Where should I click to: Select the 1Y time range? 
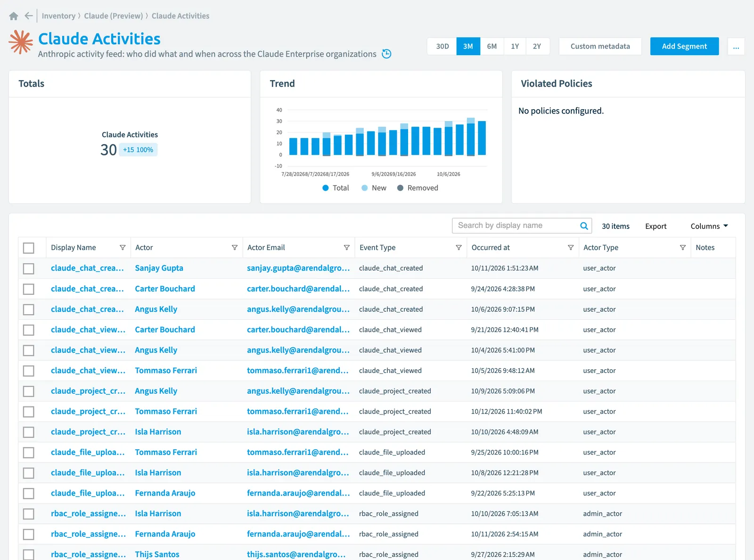tap(515, 46)
